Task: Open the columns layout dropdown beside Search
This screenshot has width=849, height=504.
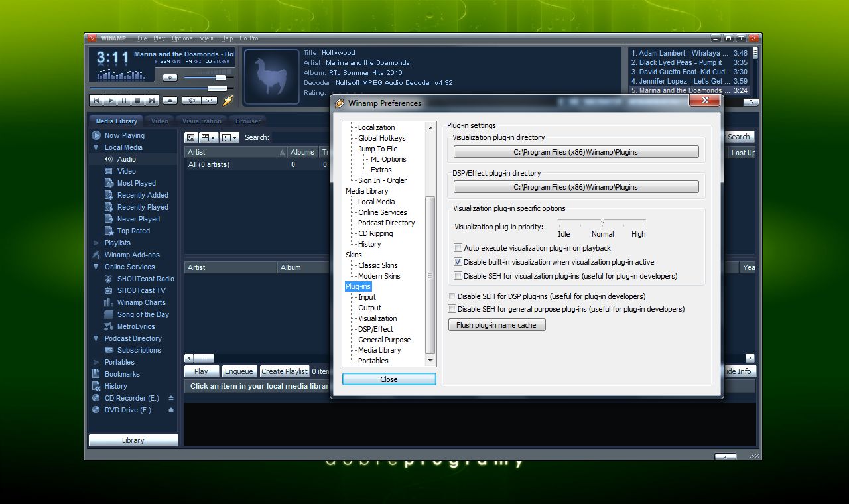Action: (229, 137)
